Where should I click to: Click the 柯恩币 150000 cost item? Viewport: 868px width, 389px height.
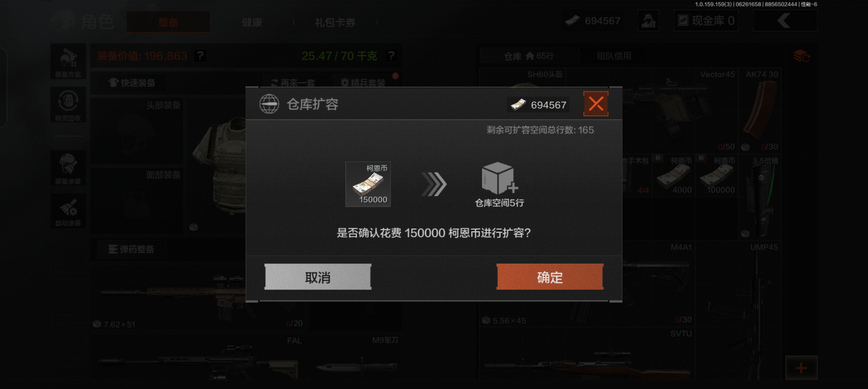[368, 184]
